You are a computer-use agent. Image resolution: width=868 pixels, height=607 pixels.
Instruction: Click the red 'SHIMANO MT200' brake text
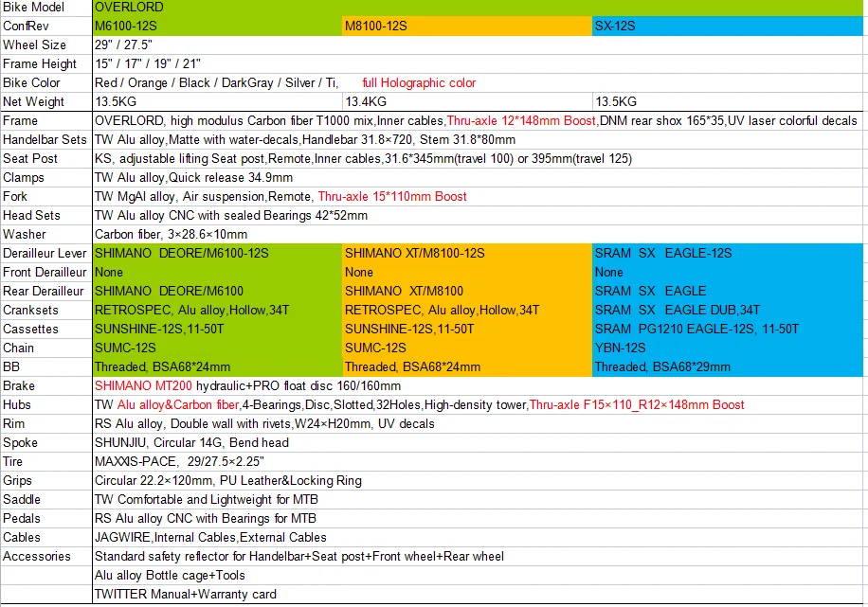coord(143,385)
